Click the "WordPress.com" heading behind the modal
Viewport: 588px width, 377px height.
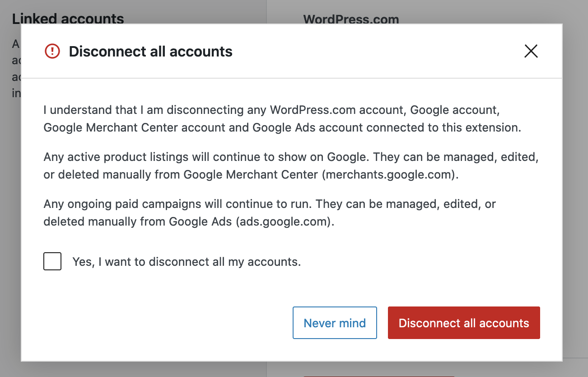(x=351, y=19)
